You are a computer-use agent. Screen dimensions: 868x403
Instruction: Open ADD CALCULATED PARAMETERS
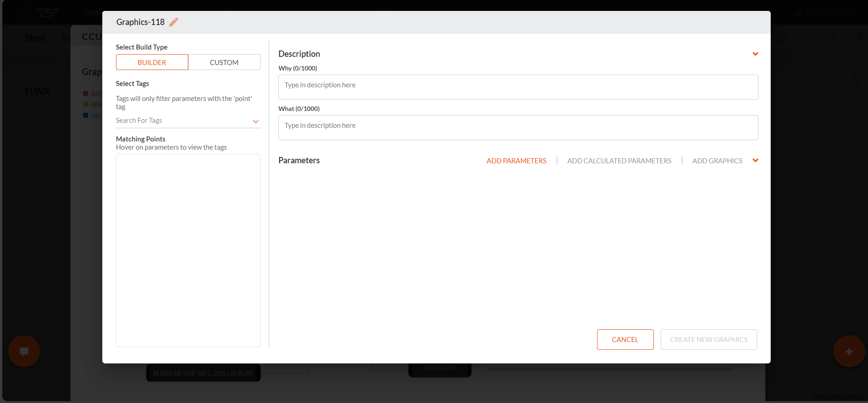click(619, 161)
